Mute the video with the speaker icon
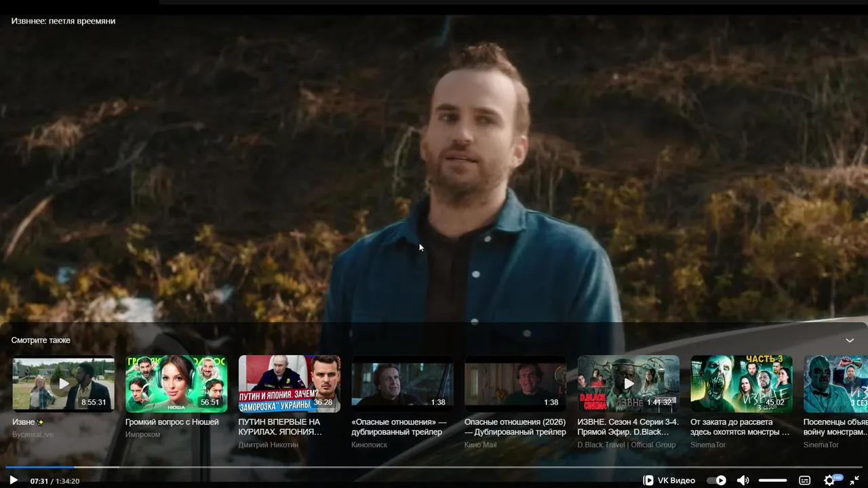 743,481
